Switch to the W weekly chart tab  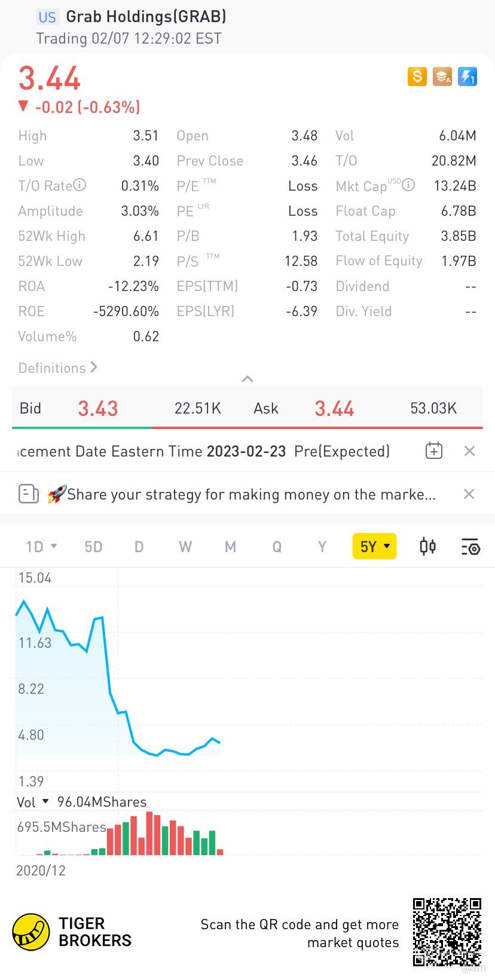point(185,546)
